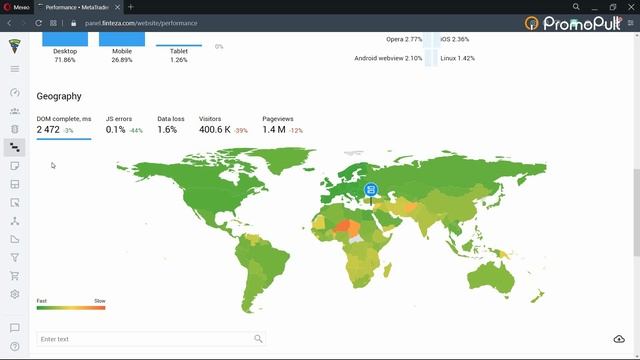Image resolution: width=640 pixels, height=360 pixels.
Task: Go back using browser back arrow
Action: pos(9,23)
